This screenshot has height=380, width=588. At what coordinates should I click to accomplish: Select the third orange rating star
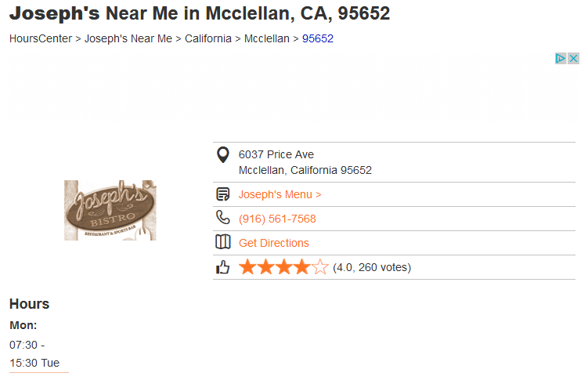[x=284, y=266]
